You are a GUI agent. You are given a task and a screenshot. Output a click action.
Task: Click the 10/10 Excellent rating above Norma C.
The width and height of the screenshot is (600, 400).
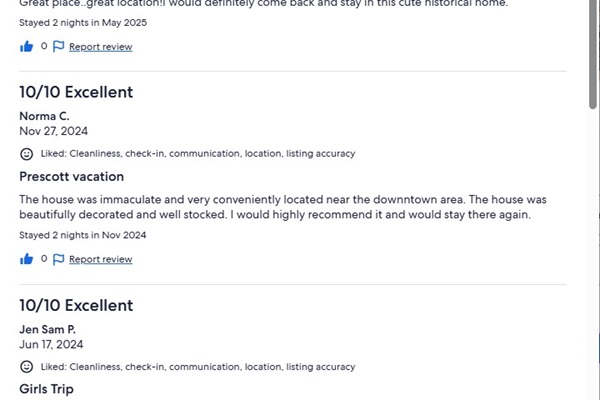click(x=76, y=92)
